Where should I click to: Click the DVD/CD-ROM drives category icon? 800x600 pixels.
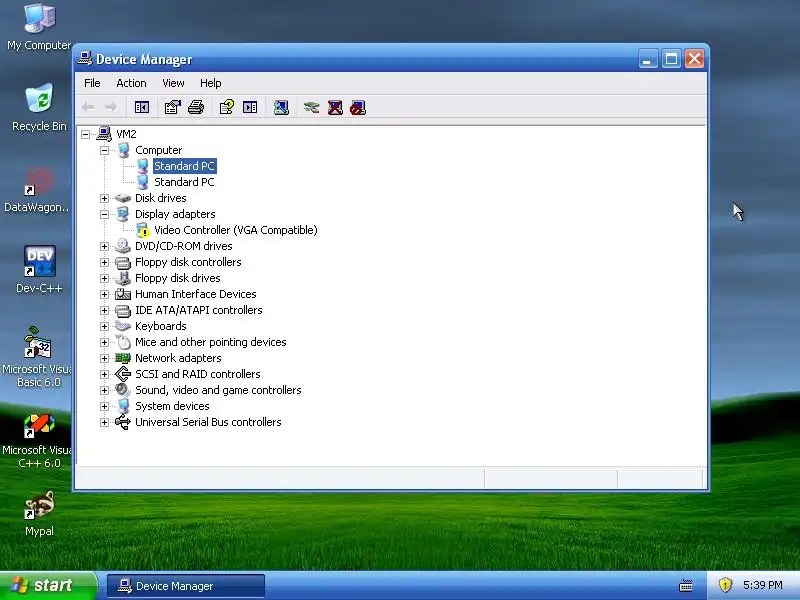123,246
